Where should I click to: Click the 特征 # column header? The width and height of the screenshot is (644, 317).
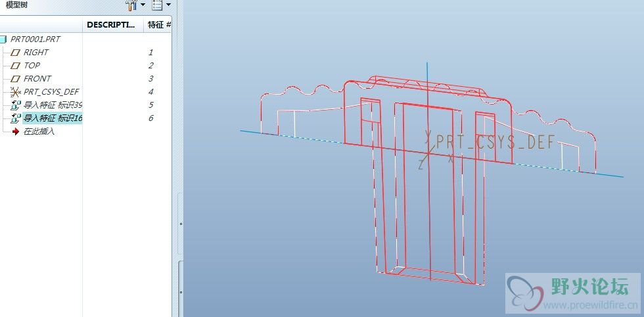(x=158, y=25)
